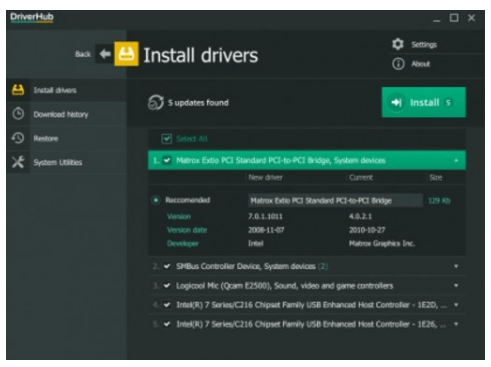
Task: Maximize the DriverHub window
Action: [454, 18]
